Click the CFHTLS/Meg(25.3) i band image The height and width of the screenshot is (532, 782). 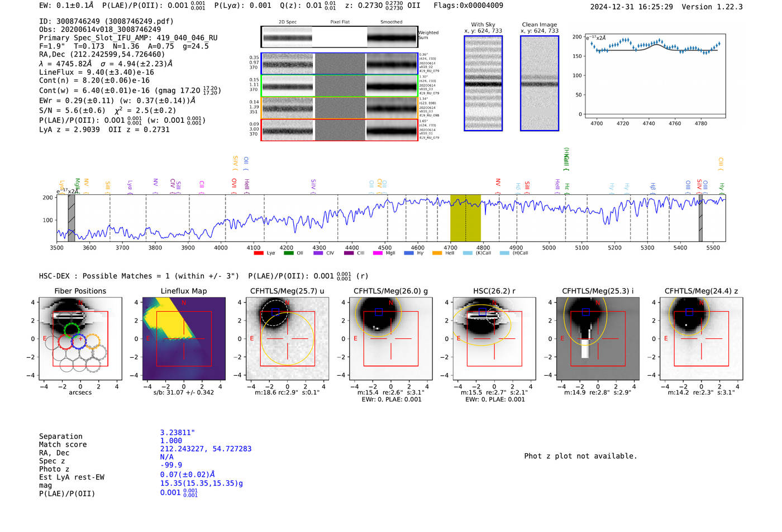(x=598, y=339)
